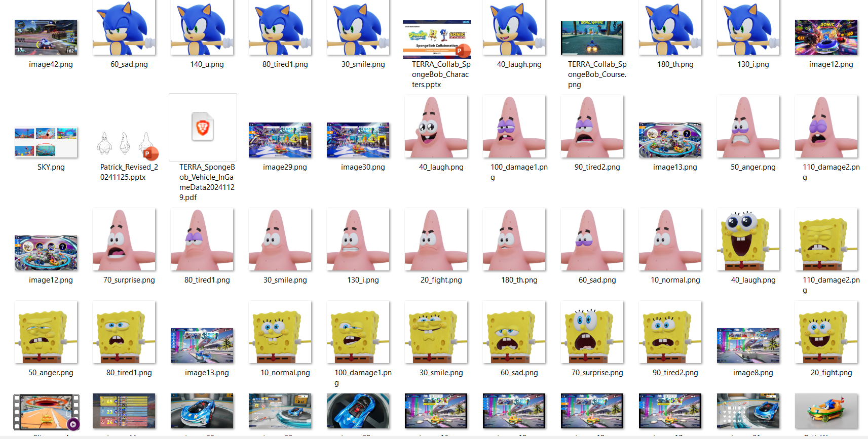Select SpongeBob's 10_normal.png thumbnail
868x439 pixels.
(x=280, y=332)
